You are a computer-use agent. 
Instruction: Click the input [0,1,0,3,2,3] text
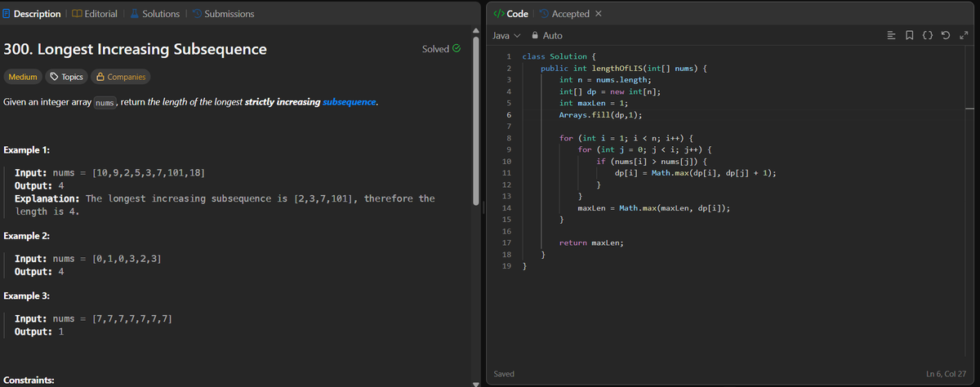click(127, 258)
